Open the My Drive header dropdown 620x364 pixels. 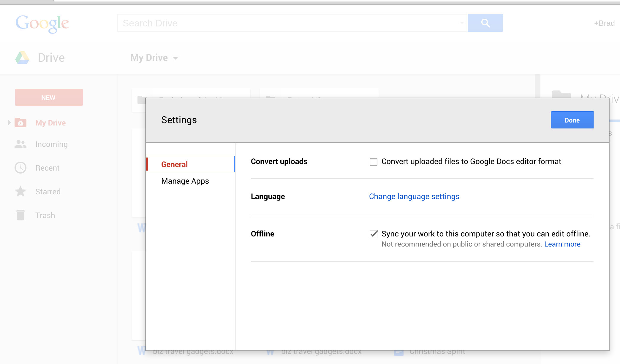pyautogui.click(x=154, y=58)
